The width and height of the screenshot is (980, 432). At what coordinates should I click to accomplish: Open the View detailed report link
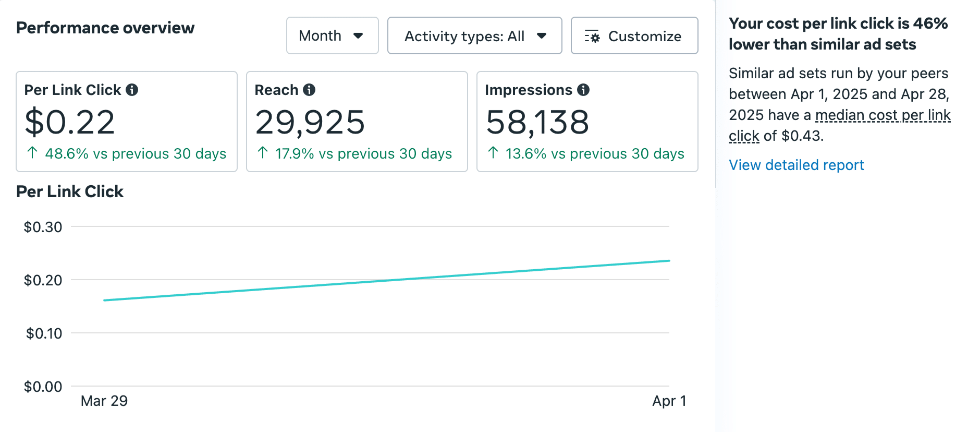(x=796, y=165)
